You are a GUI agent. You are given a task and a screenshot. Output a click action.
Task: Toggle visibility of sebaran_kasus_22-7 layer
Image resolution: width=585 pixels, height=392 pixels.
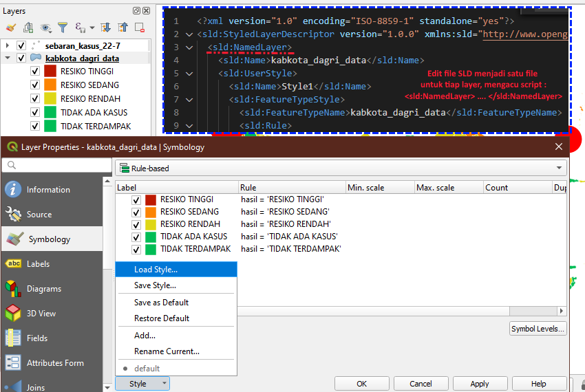[21, 45]
